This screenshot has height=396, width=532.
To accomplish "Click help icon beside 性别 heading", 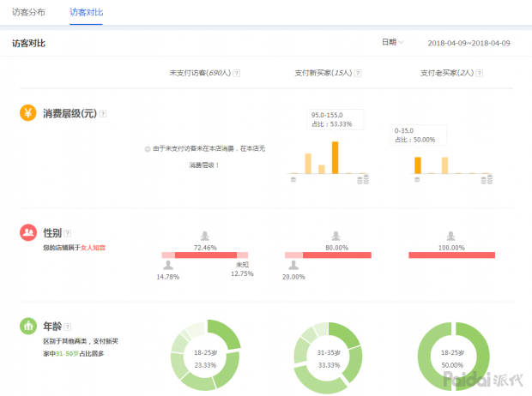I will click(68, 232).
